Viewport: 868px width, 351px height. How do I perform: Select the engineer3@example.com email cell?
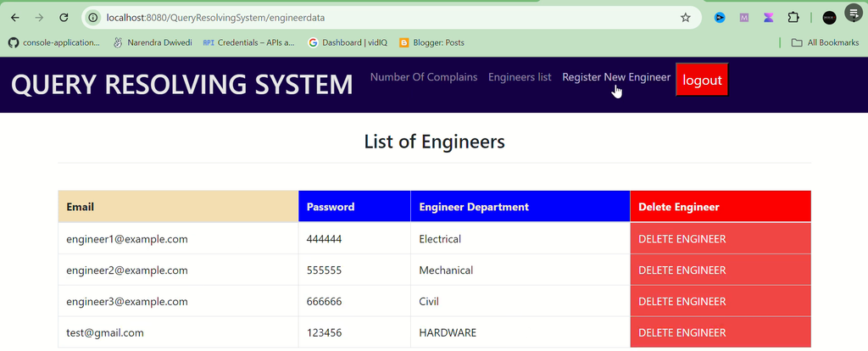(x=178, y=302)
